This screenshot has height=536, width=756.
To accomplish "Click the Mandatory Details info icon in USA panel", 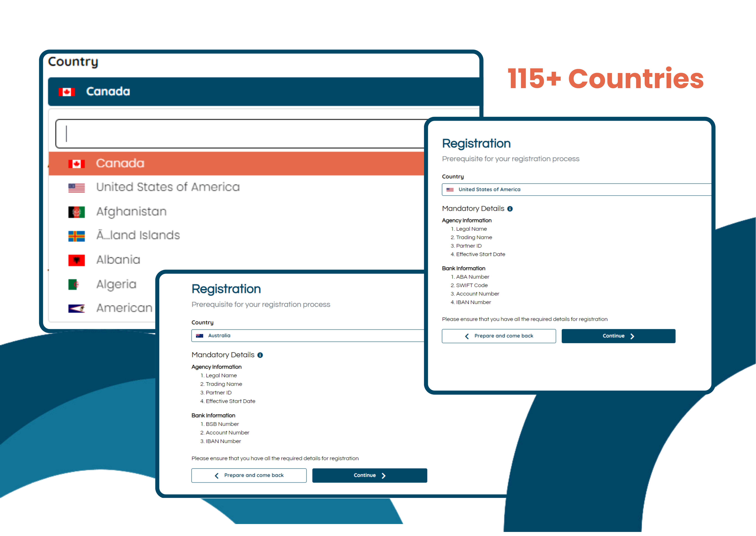I will click(510, 209).
